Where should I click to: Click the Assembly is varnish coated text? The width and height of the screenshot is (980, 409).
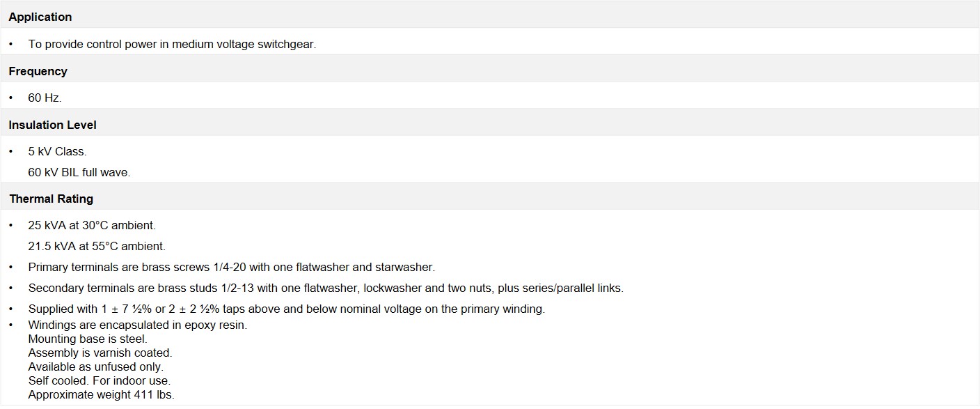(x=100, y=353)
